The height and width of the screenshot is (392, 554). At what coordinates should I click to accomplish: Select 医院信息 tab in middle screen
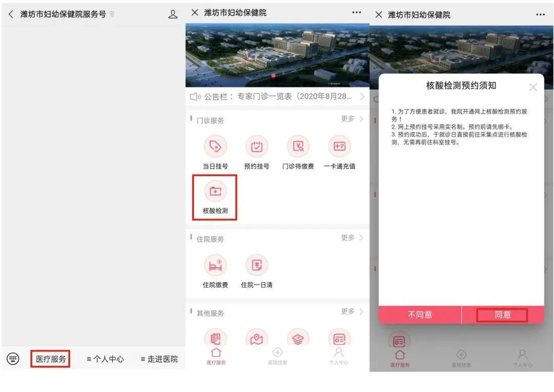(278, 356)
